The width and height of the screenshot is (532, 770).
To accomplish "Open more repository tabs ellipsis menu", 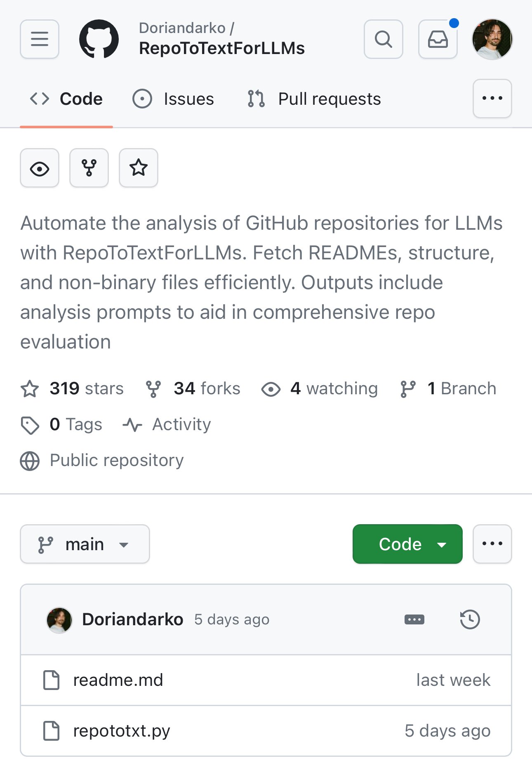I will (x=492, y=99).
